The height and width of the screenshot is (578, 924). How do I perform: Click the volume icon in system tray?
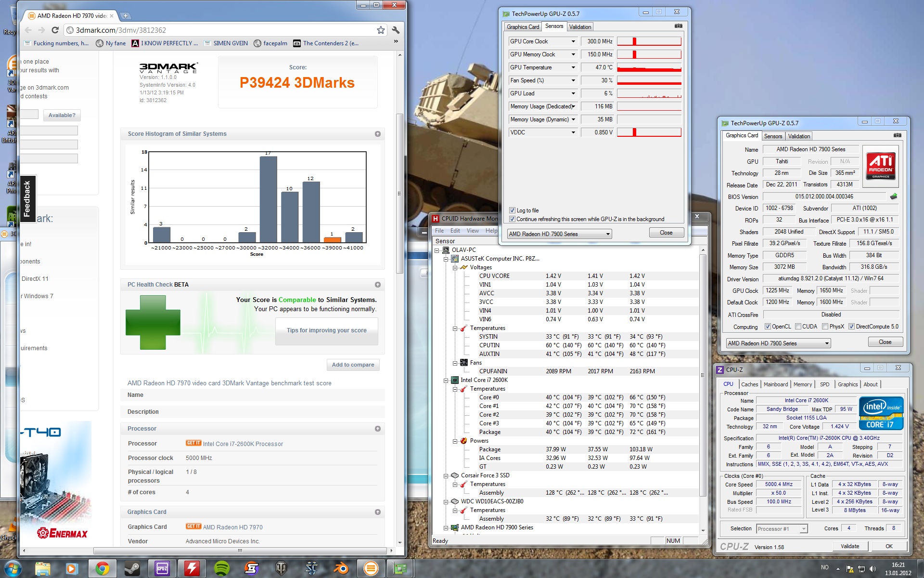[x=873, y=569]
